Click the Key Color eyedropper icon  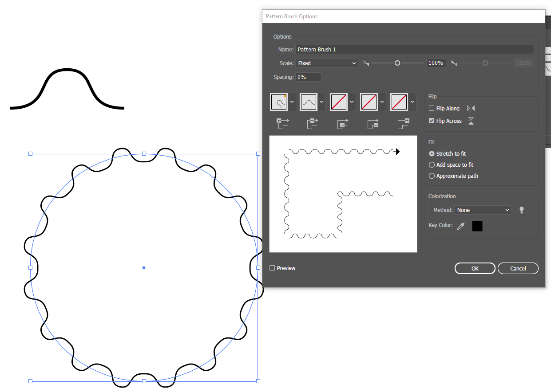tap(460, 225)
